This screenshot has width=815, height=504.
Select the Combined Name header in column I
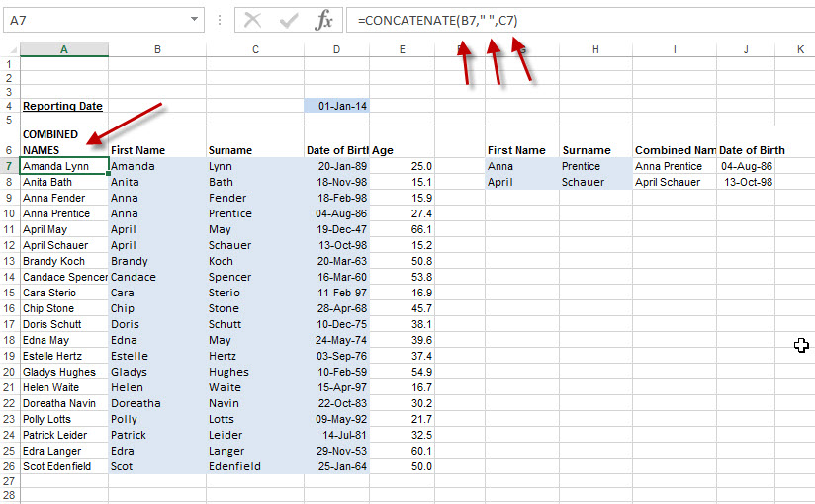[675, 142]
